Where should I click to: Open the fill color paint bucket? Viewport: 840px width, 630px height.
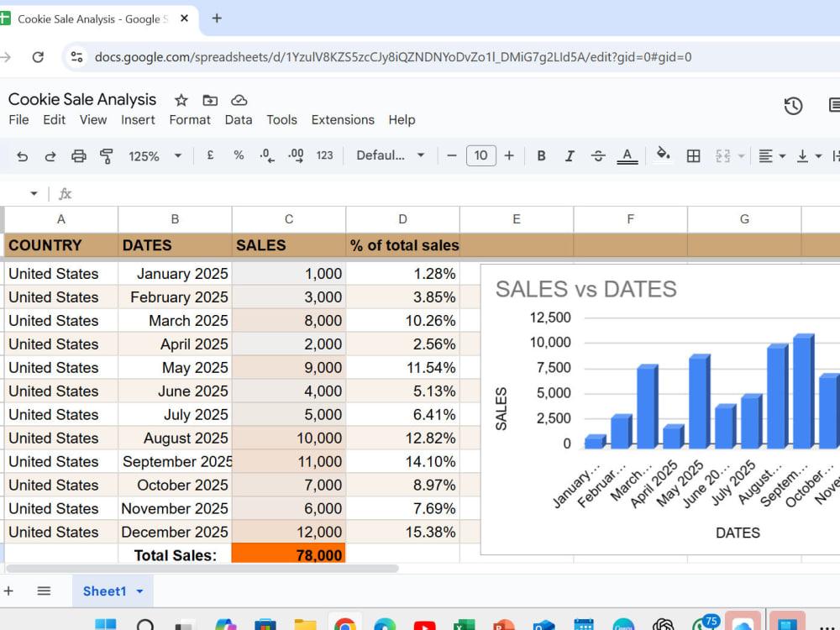(x=664, y=155)
